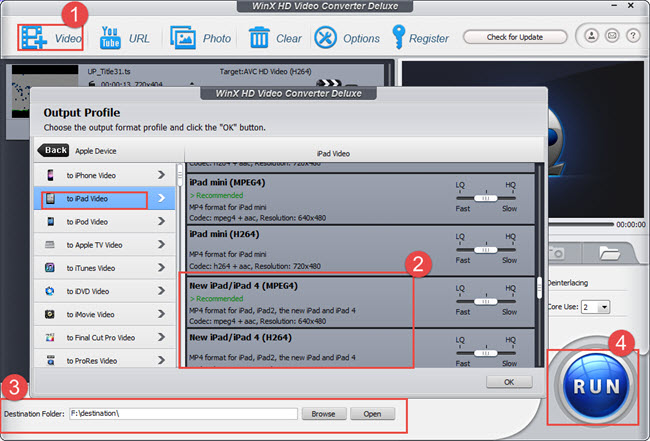The height and width of the screenshot is (441, 650).
Task: Click the Apple TV device icon
Action: coord(50,245)
